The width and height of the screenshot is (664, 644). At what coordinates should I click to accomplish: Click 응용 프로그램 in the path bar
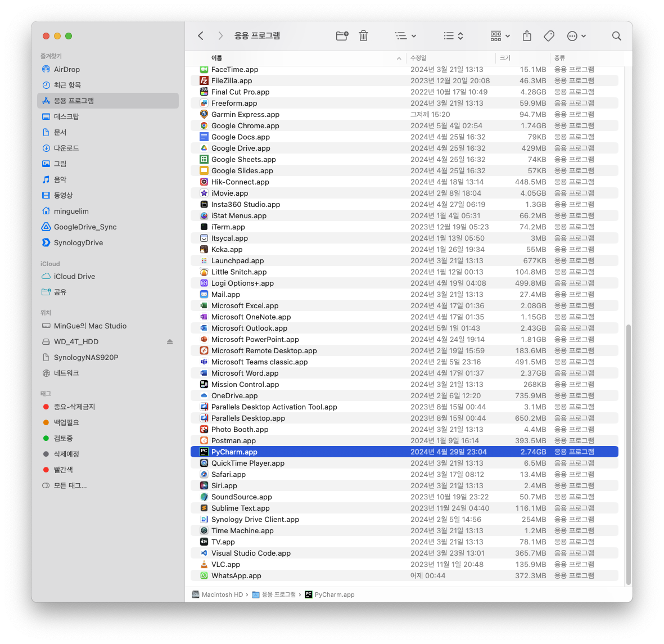274,595
